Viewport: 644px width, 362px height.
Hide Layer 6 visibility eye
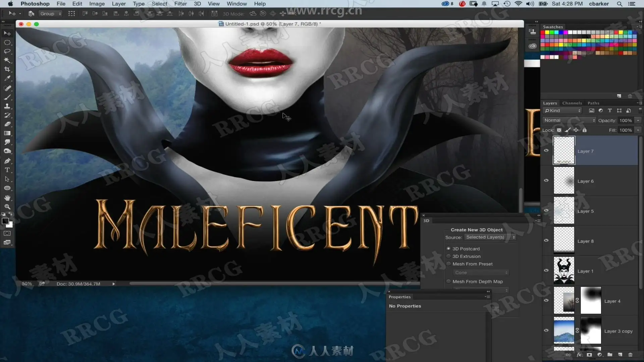pyautogui.click(x=546, y=181)
